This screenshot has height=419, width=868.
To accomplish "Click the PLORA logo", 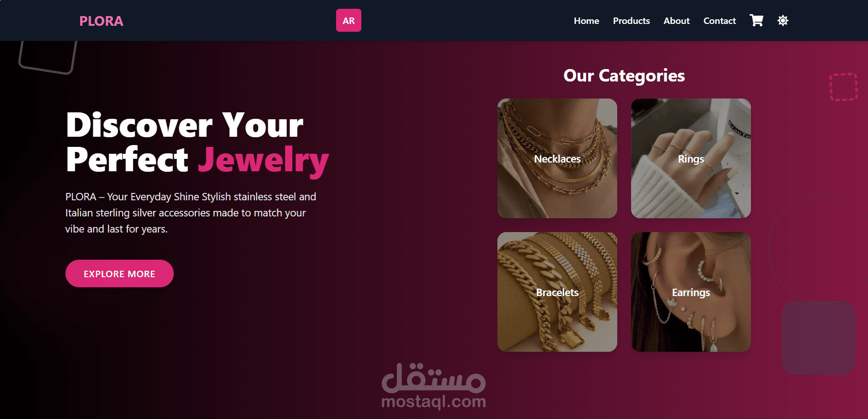I will (101, 21).
